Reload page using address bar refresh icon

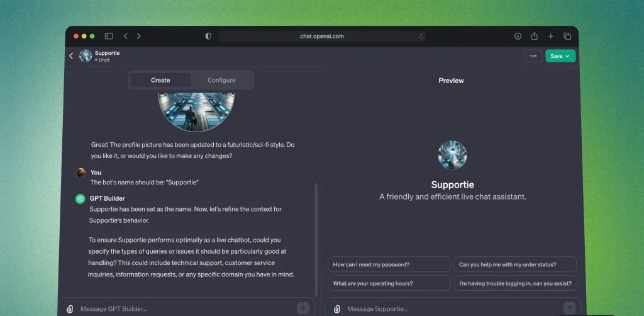(421, 37)
